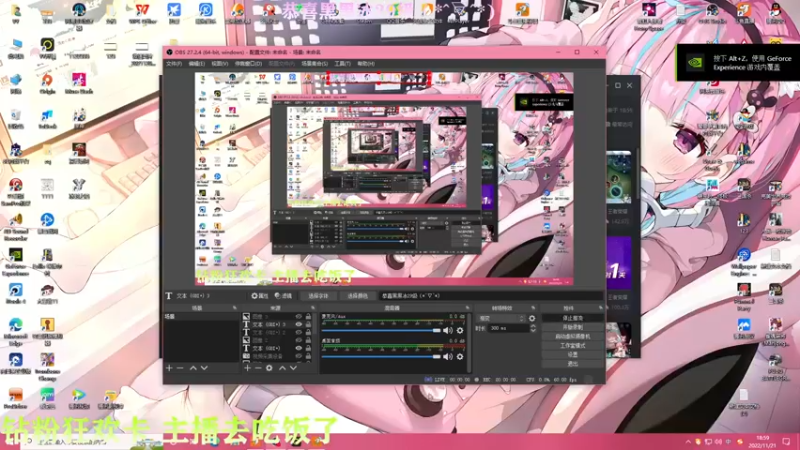This screenshot has width=800, height=450.
Task: Open the transition type dropdown
Action: pyautogui.click(x=501, y=318)
